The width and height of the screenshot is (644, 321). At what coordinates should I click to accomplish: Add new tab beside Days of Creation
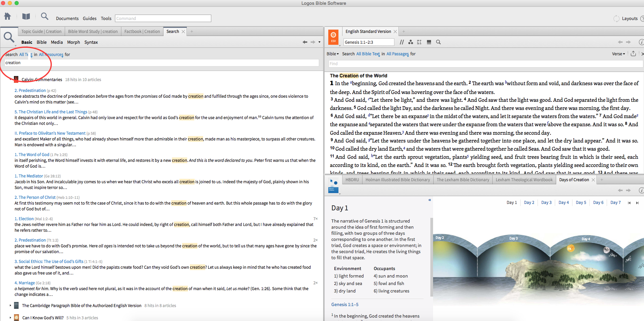(602, 180)
